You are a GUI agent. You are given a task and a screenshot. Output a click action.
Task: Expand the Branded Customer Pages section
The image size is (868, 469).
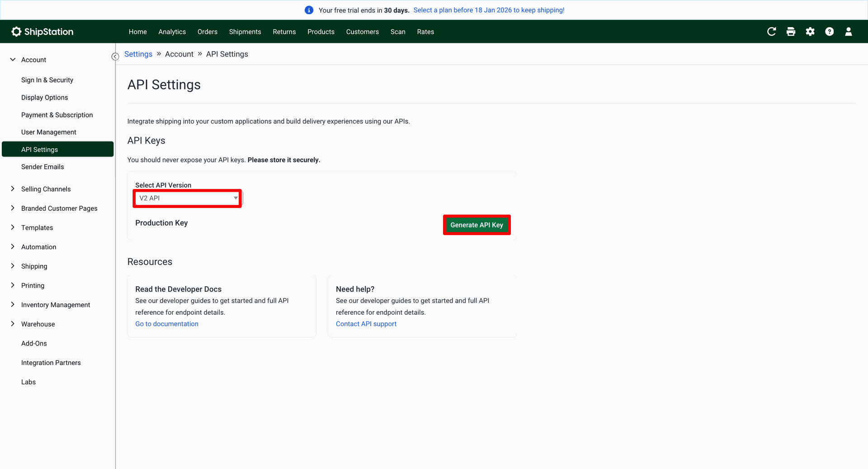point(13,208)
